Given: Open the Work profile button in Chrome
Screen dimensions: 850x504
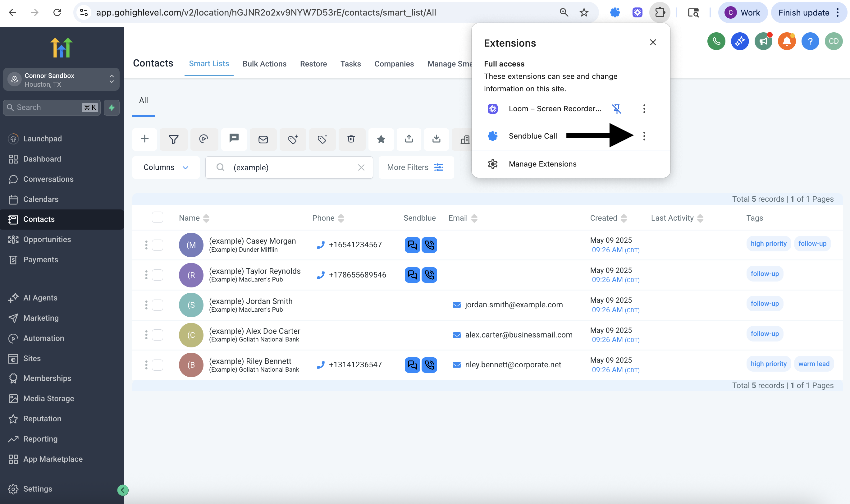Looking at the screenshot, I should [743, 12].
